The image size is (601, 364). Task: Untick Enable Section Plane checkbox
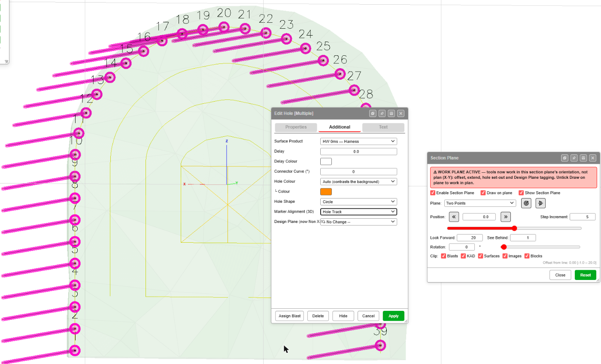tap(433, 193)
